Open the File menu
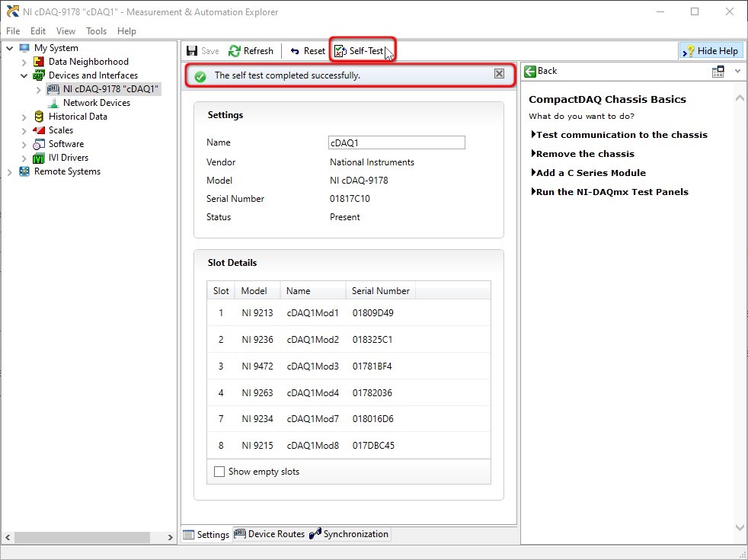Viewport: 748px width, 560px height. point(13,31)
